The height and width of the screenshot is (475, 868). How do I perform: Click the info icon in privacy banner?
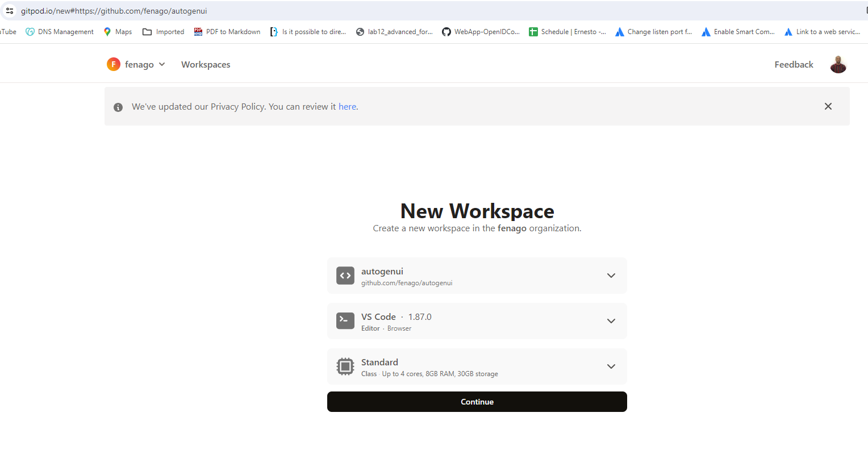pos(118,107)
